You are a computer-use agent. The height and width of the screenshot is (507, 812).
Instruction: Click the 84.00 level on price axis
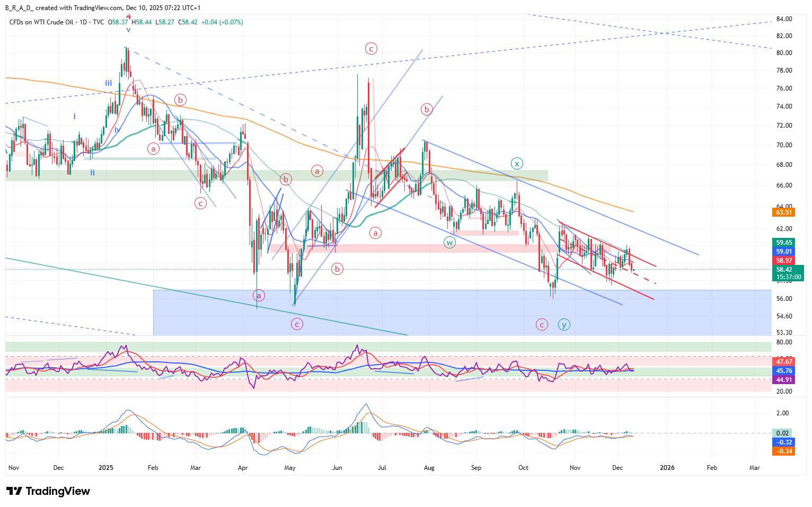[784, 19]
